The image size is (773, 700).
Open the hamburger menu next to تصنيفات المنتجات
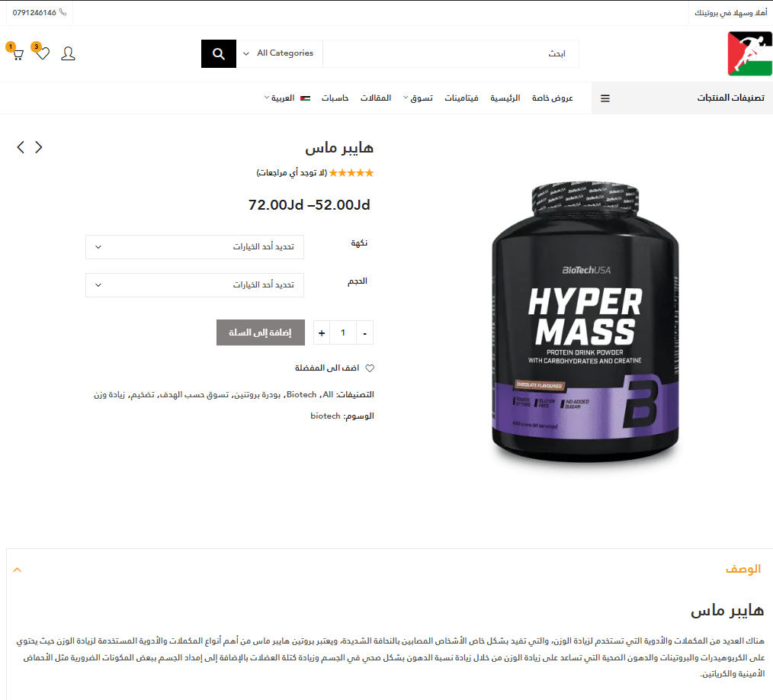(x=605, y=98)
